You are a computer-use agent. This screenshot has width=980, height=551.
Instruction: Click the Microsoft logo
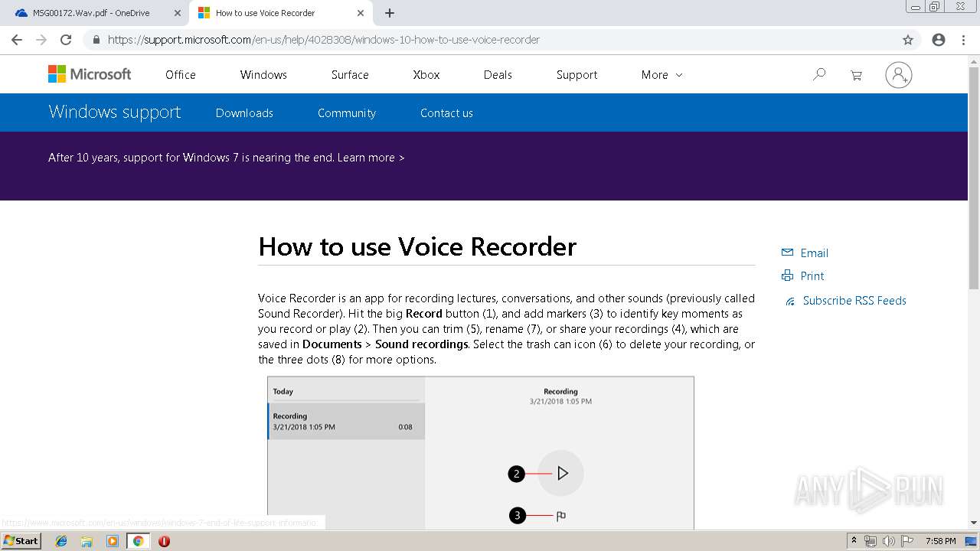click(90, 74)
